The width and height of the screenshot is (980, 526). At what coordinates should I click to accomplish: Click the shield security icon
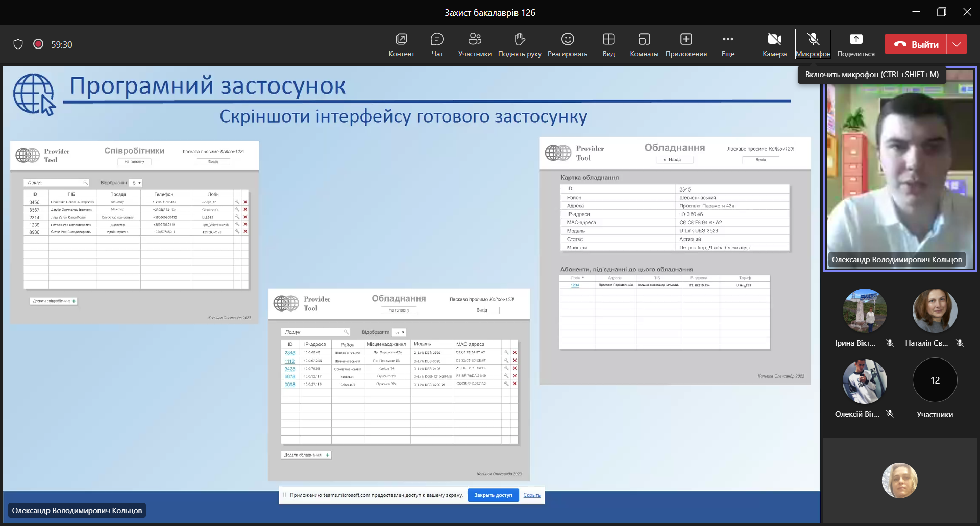click(x=18, y=44)
